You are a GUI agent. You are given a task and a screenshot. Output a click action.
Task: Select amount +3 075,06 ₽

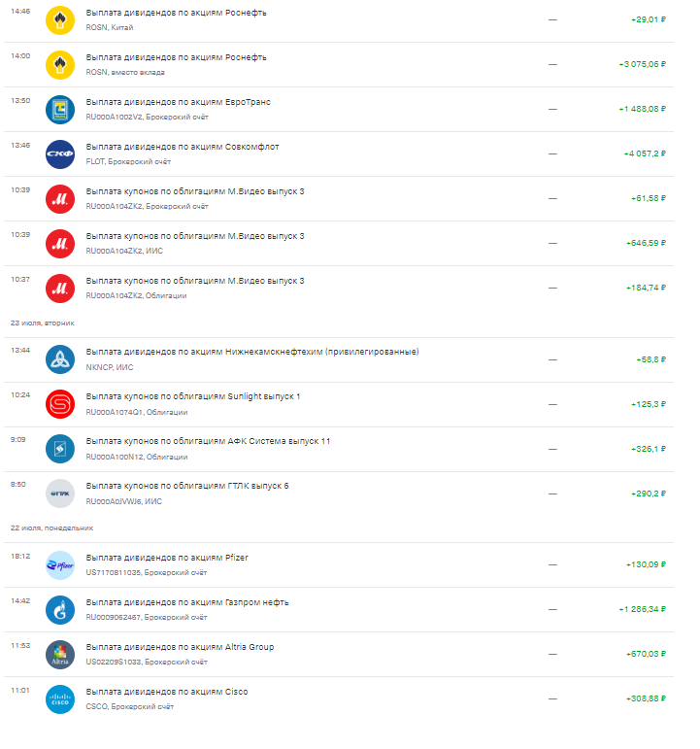(642, 64)
